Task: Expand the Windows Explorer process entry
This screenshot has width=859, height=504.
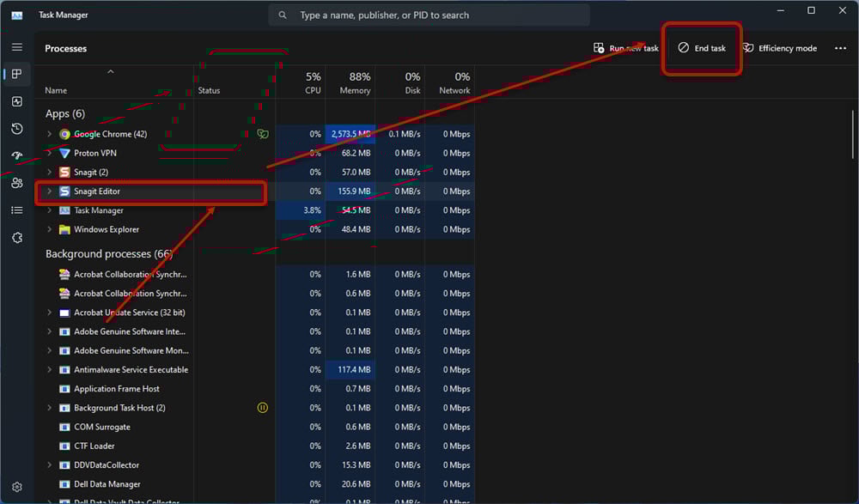Action: [x=49, y=229]
